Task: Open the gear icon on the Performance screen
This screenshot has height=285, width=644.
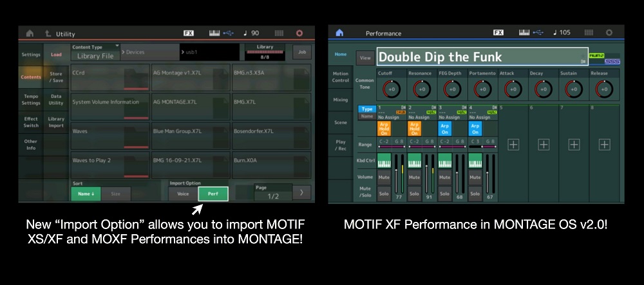Action: 609,33
